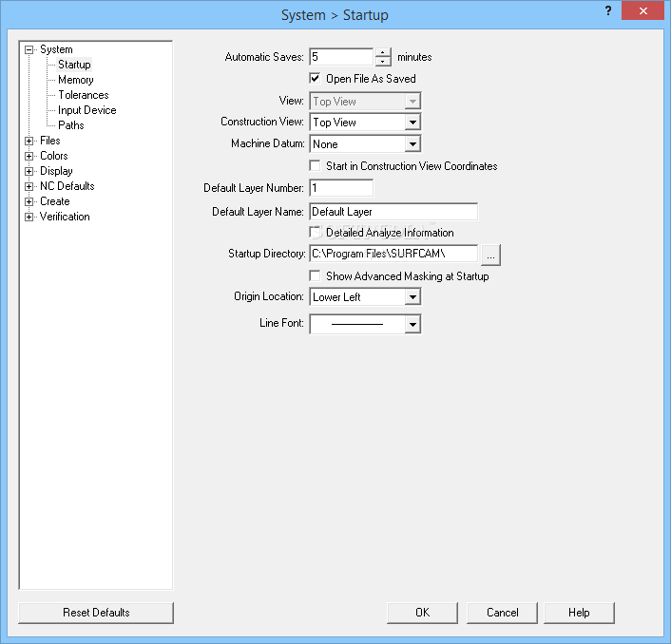Enable Detailed Analyze Information checkbox
Image resolution: width=671 pixels, height=644 pixels.
point(315,232)
